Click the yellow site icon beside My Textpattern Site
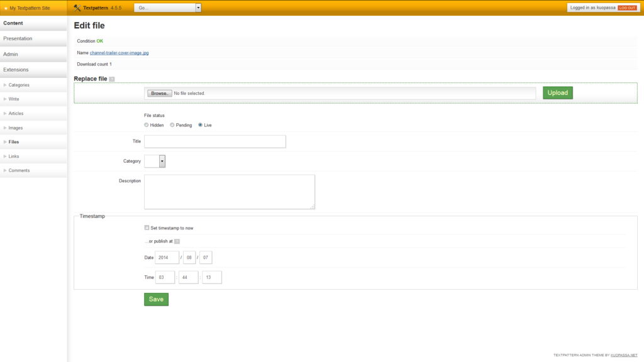Image resolution: width=644 pixels, height=362 pixels. pyautogui.click(x=7, y=8)
